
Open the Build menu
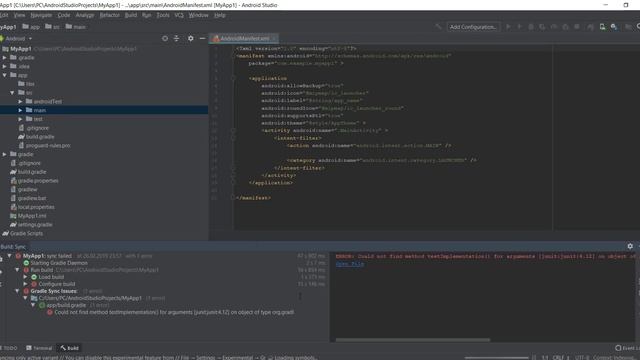coord(131,15)
